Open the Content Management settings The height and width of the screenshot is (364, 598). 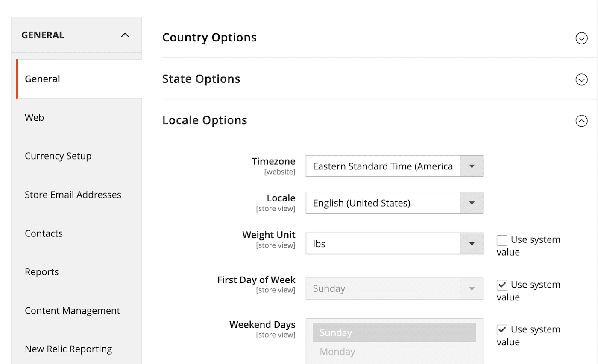point(72,311)
